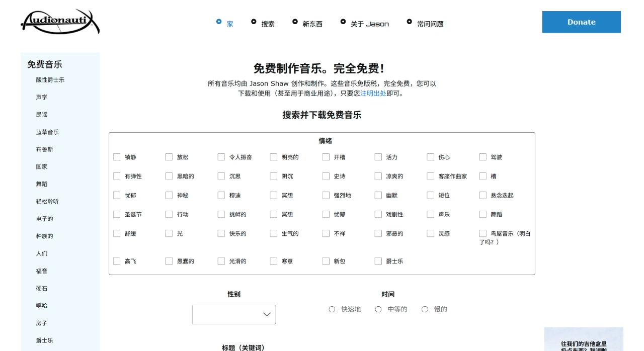Open the 嘻哈 genre link
The image size is (644, 351).
[x=42, y=306]
